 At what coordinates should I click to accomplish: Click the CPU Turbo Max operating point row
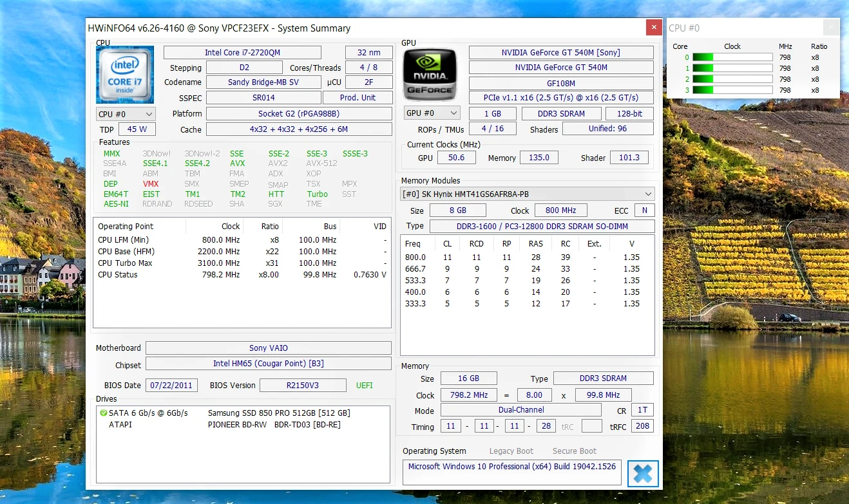pos(242,263)
